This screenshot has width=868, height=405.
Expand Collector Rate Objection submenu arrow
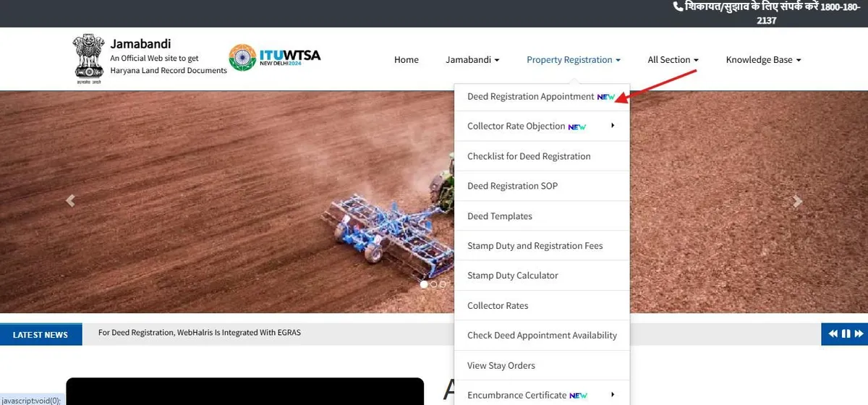click(613, 126)
